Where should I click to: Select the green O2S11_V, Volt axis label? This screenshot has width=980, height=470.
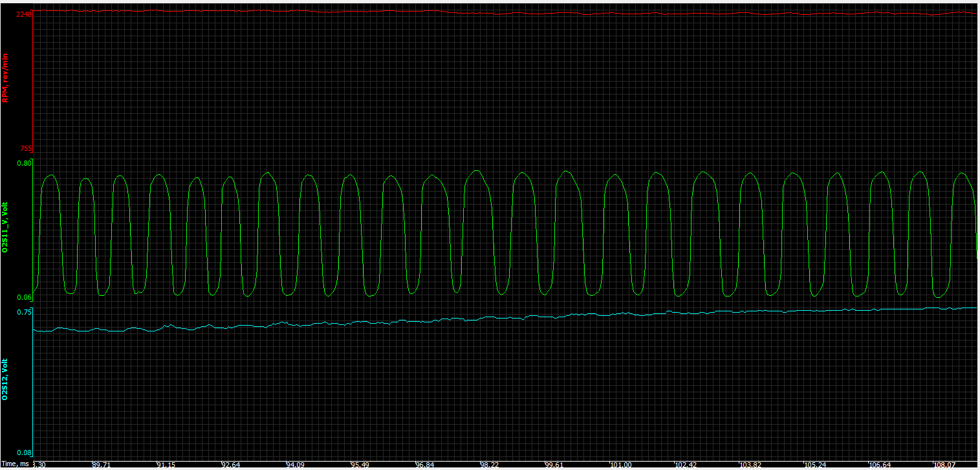click(x=5, y=227)
